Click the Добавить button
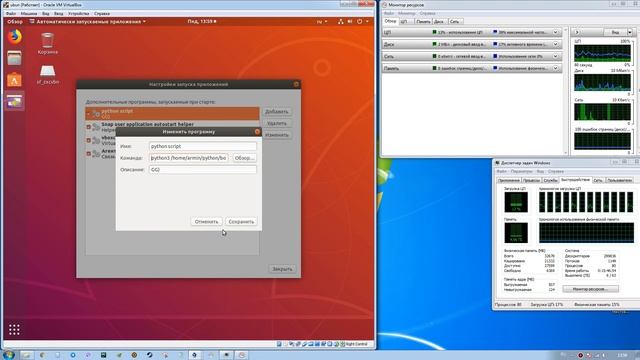640x360 pixels. (277, 111)
